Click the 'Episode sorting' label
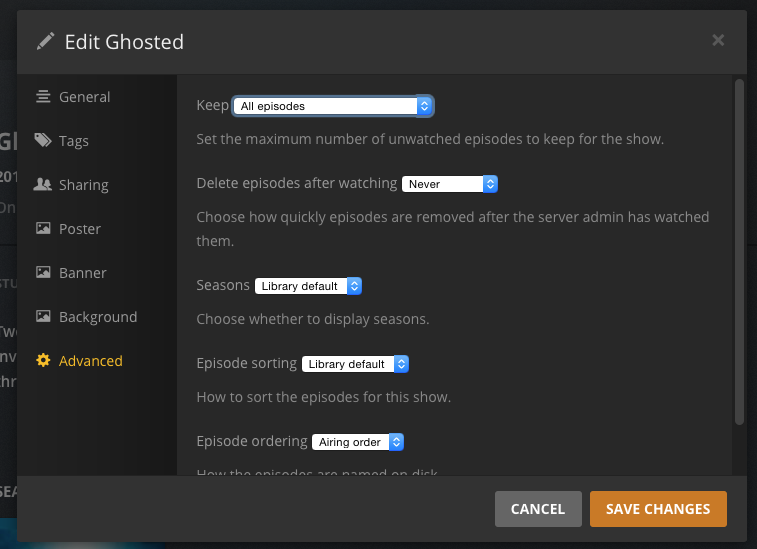757x549 pixels. [x=246, y=363]
